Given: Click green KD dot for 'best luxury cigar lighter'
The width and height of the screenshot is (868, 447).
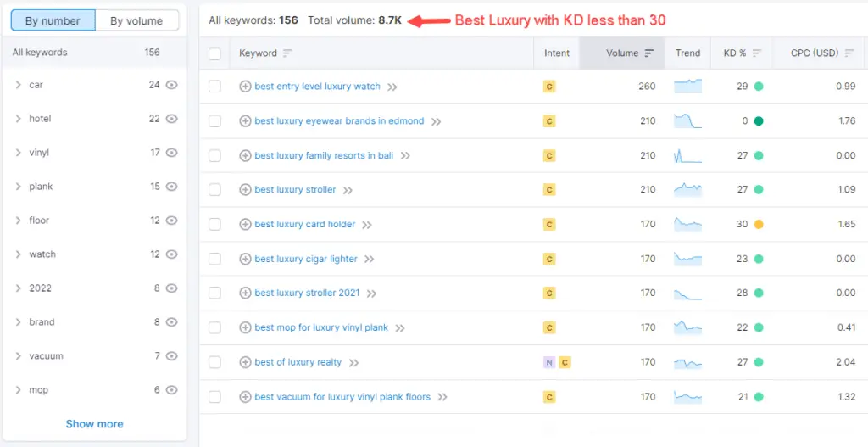Looking at the screenshot, I should click(759, 259).
